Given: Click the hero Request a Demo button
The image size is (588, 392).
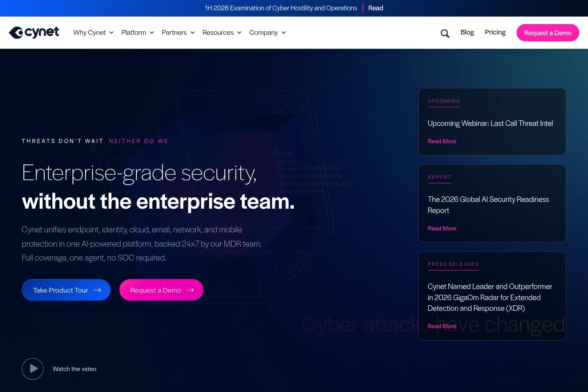Looking at the screenshot, I should [161, 290].
